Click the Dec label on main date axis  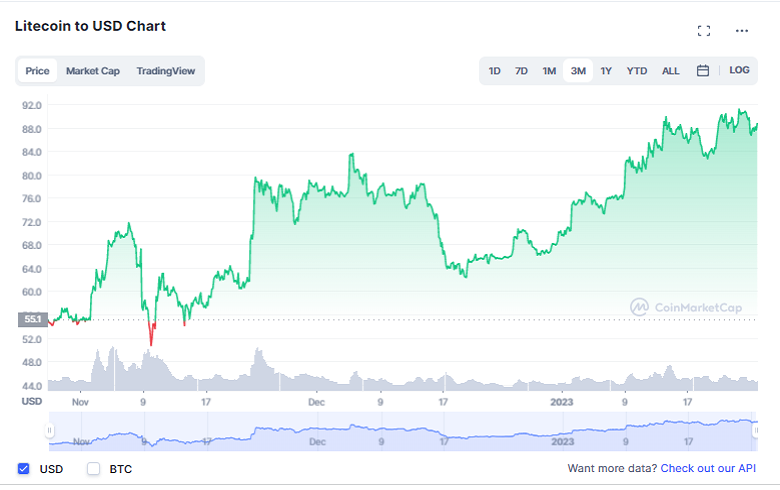pos(316,402)
